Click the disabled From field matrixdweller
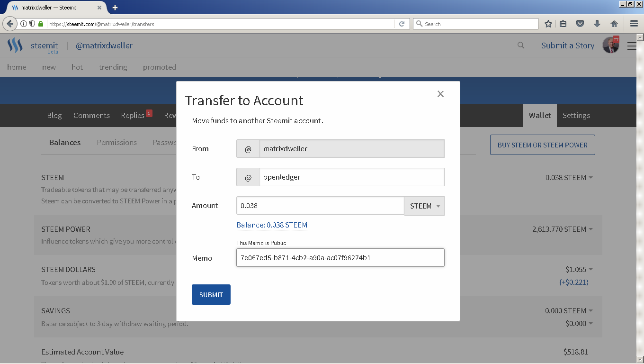 [x=351, y=148]
